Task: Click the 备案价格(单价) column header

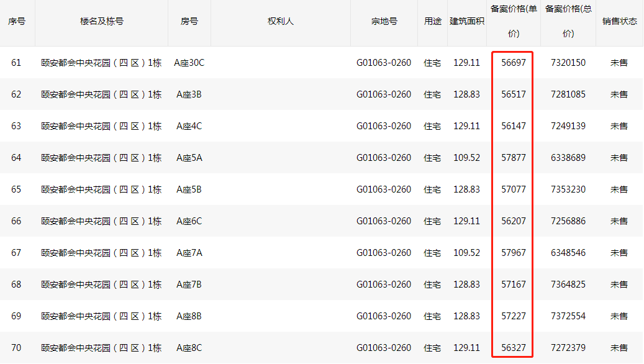Action: pos(514,21)
